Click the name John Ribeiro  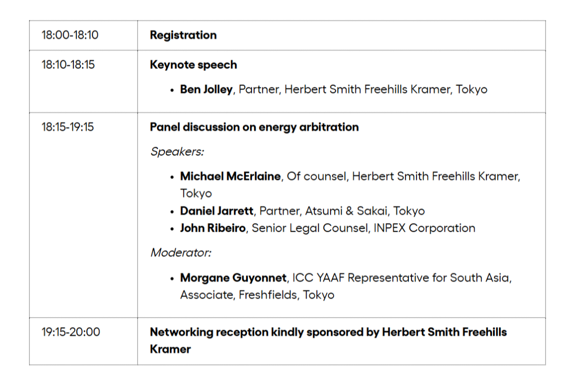point(213,228)
